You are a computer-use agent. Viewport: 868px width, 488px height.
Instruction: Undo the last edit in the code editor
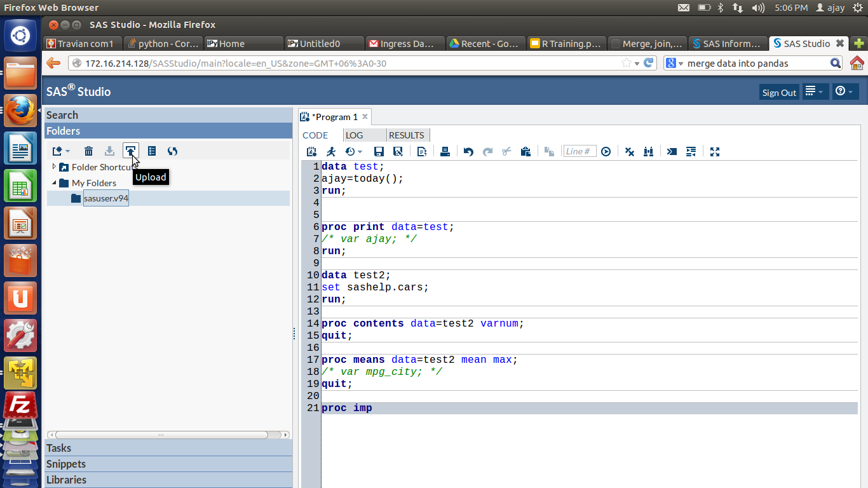pyautogui.click(x=468, y=151)
